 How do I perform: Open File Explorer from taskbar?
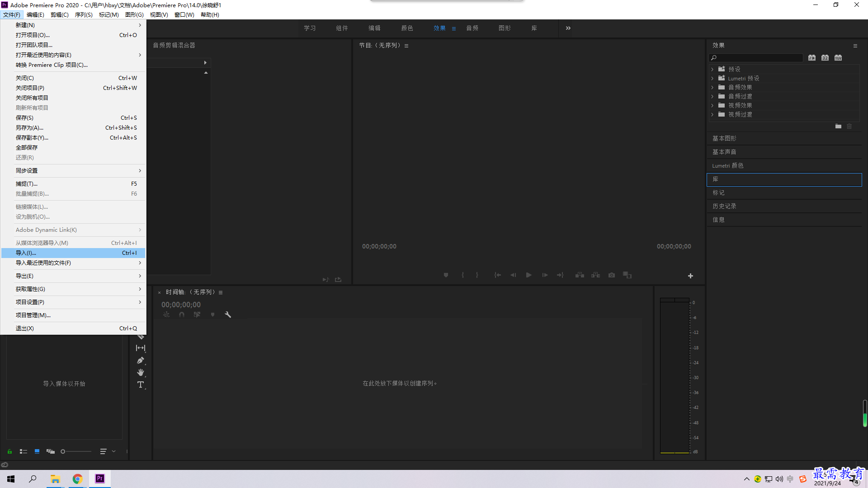55,479
